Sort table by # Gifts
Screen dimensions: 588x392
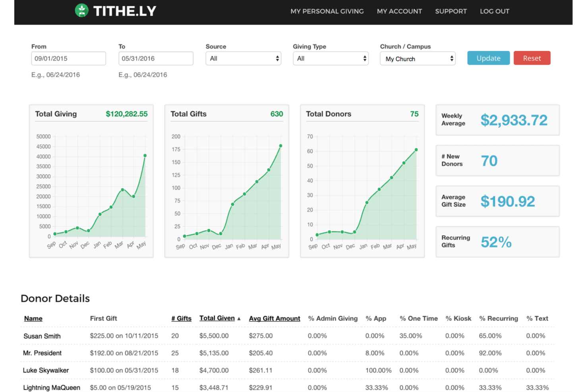tap(182, 319)
